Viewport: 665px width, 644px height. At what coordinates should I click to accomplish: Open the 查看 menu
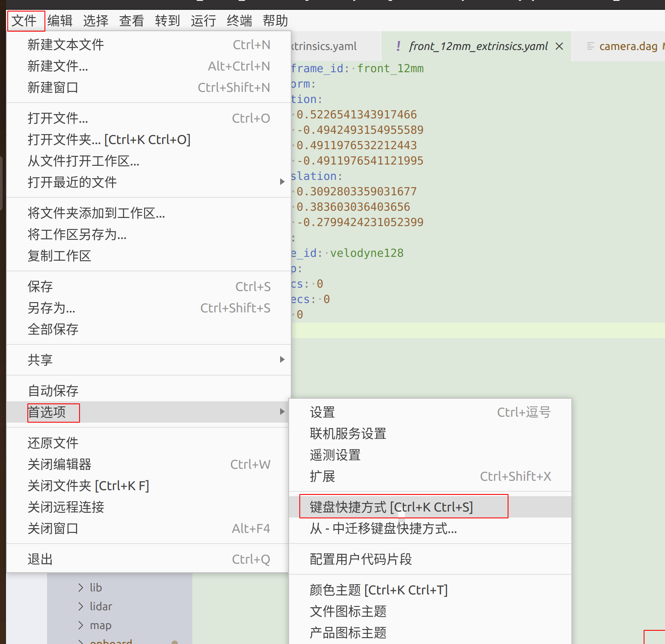tap(132, 21)
